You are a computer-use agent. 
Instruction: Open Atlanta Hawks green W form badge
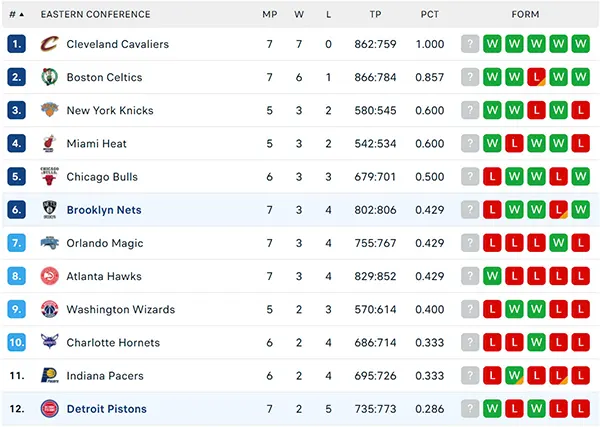click(x=492, y=276)
